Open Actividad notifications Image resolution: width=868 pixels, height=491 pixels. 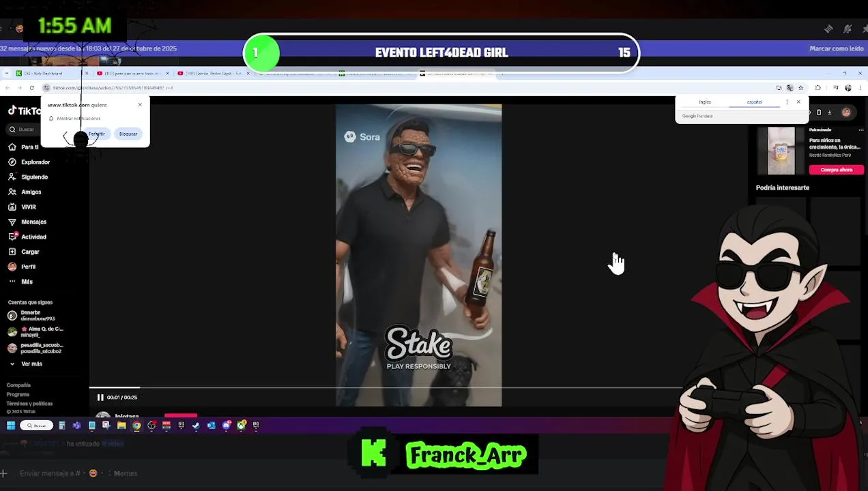27,237
